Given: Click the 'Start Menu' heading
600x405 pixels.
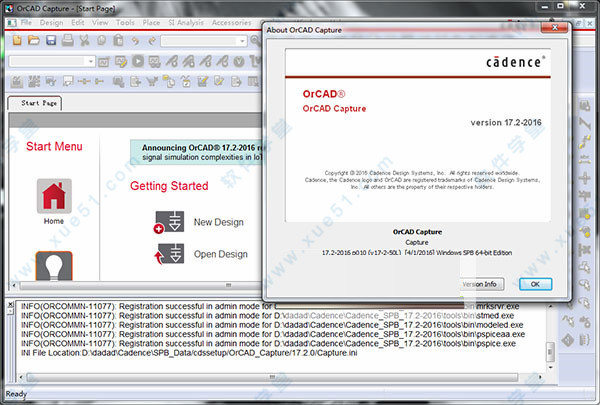Looking at the screenshot, I should pyautogui.click(x=54, y=146).
